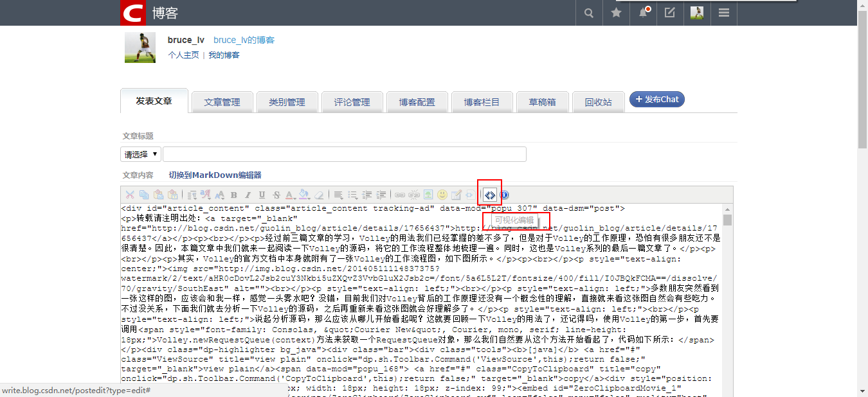Open the 回收站 recycle bin tab
Screen dimensions: 868x397
[598, 102]
